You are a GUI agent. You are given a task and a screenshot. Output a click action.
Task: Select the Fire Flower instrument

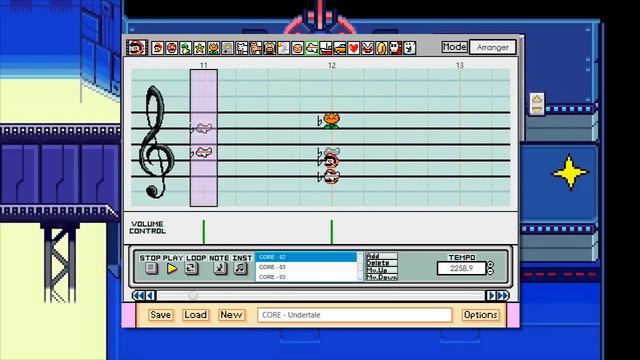click(213, 48)
